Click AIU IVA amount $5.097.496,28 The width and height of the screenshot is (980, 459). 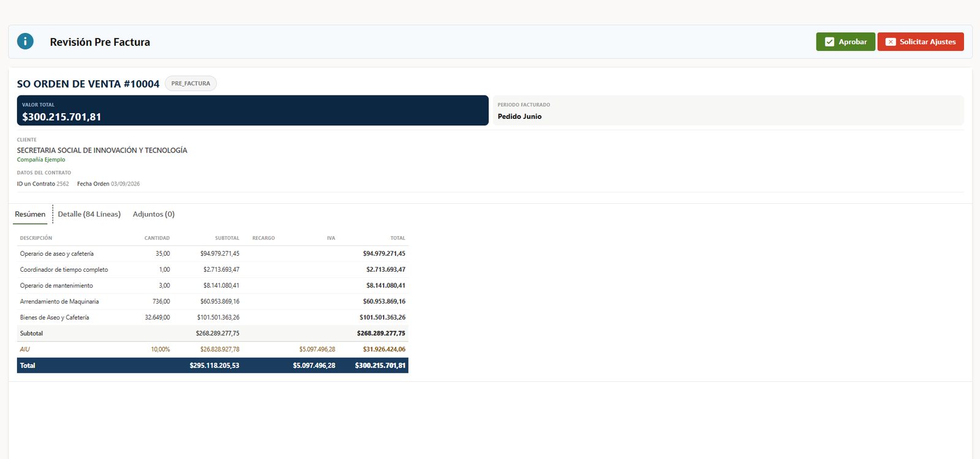pyautogui.click(x=317, y=349)
